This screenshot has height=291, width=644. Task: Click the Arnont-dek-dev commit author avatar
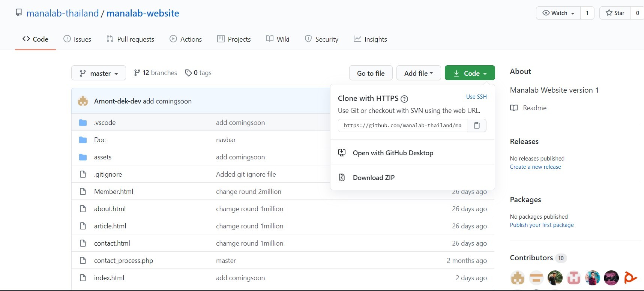pyautogui.click(x=83, y=101)
